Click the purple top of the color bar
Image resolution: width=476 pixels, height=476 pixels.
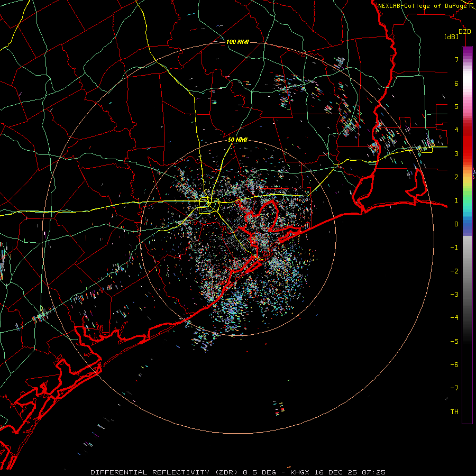pyautogui.click(x=467, y=51)
